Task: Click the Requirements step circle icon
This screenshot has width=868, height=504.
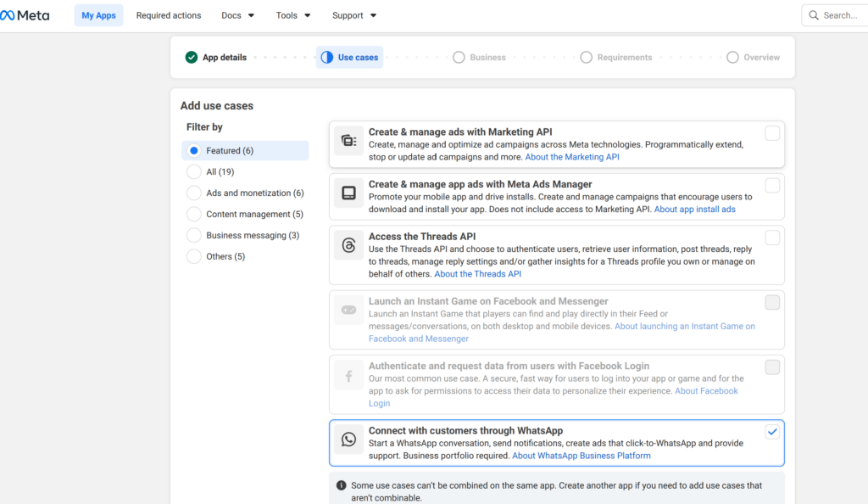Action: [x=587, y=58]
